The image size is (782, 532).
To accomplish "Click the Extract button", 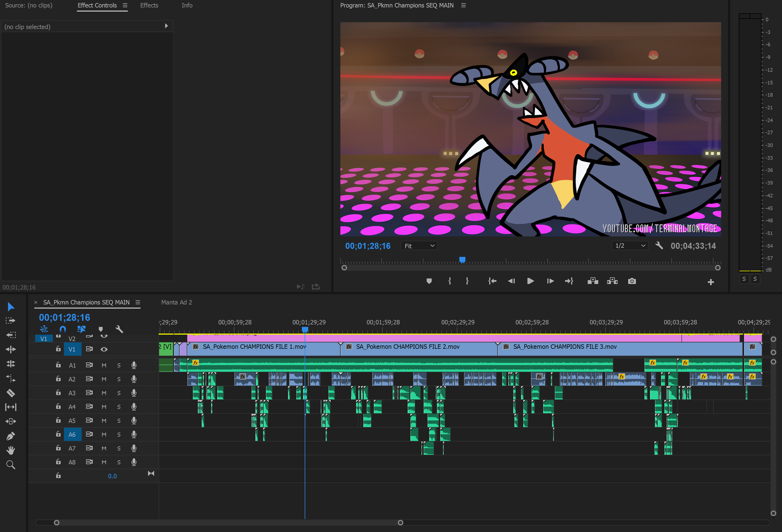I will (x=612, y=281).
